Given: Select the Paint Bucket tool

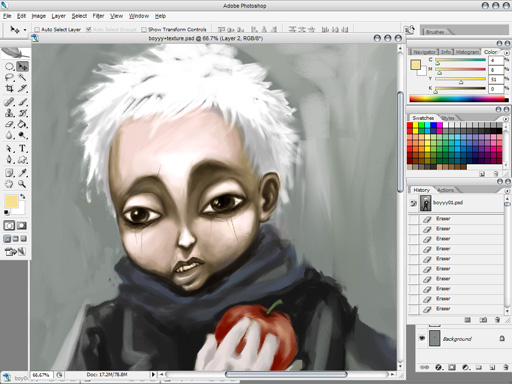Looking at the screenshot, I should coord(22,124).
